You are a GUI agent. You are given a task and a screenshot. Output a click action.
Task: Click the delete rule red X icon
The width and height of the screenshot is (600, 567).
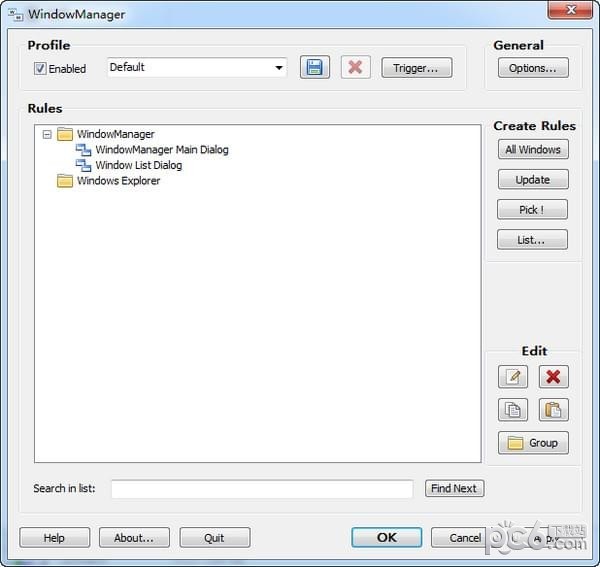click(553, 377)
